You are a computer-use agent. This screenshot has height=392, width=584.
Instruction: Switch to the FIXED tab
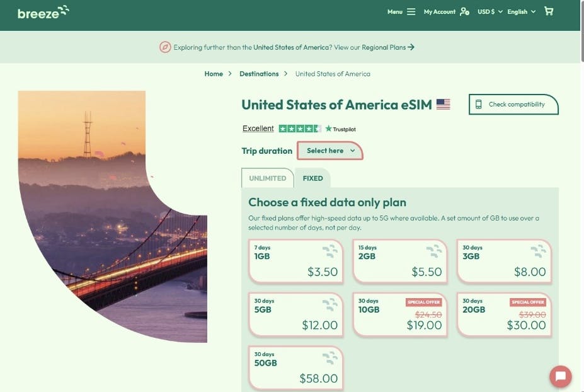tap(312, 178)
